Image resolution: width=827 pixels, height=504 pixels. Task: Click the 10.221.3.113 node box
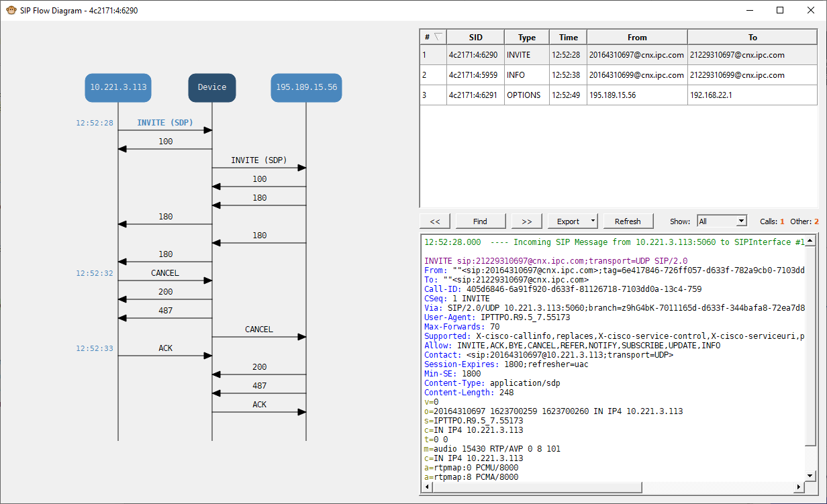pos(118,87)
